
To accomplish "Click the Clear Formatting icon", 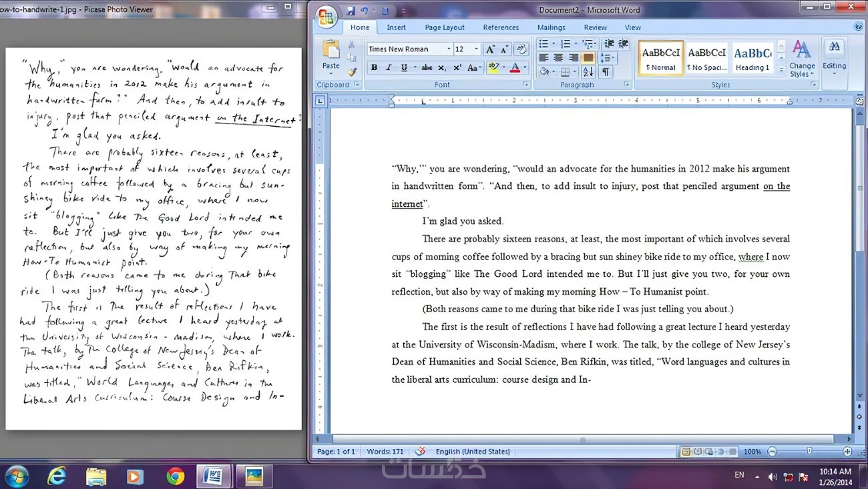I will pos(521,49).
